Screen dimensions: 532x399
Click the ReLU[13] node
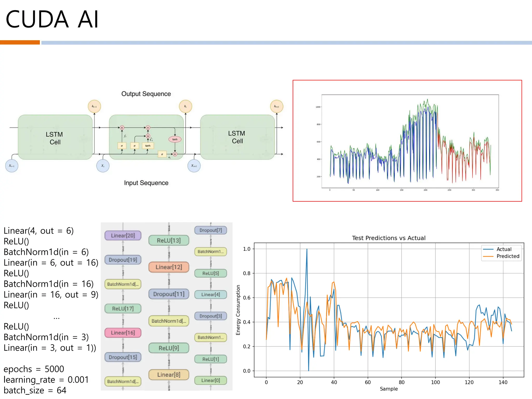point(169,240)
